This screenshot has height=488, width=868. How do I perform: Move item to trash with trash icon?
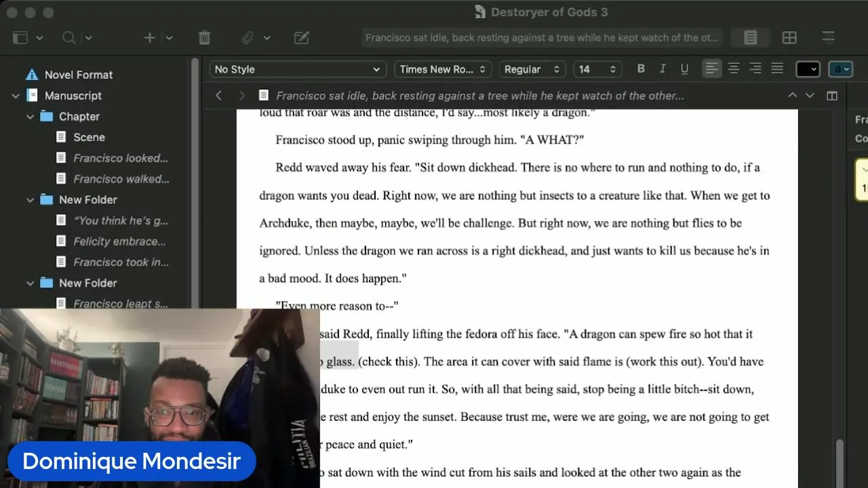click(204, 38)
